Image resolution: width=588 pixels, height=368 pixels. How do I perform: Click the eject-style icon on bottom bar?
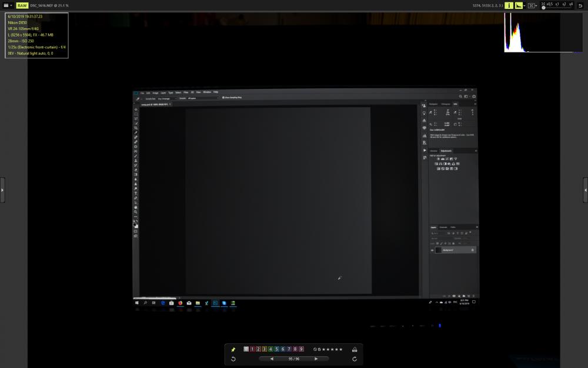coord(355,349)
